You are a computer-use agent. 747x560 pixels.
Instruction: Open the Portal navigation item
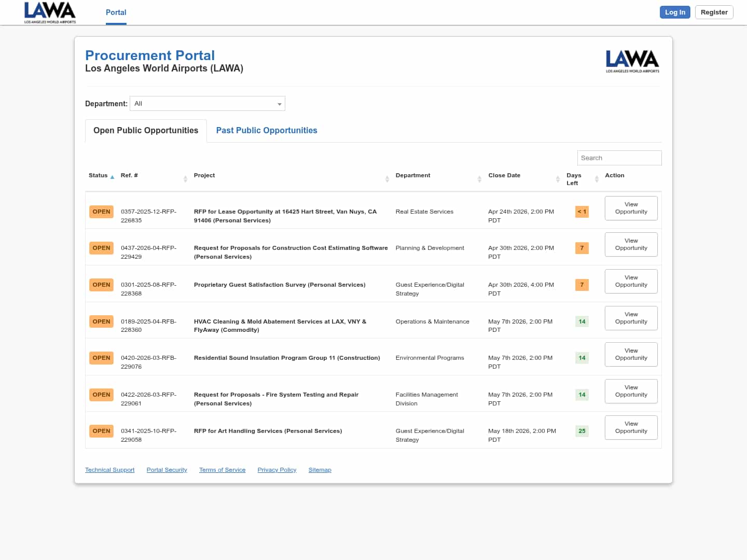pos(116,12)
